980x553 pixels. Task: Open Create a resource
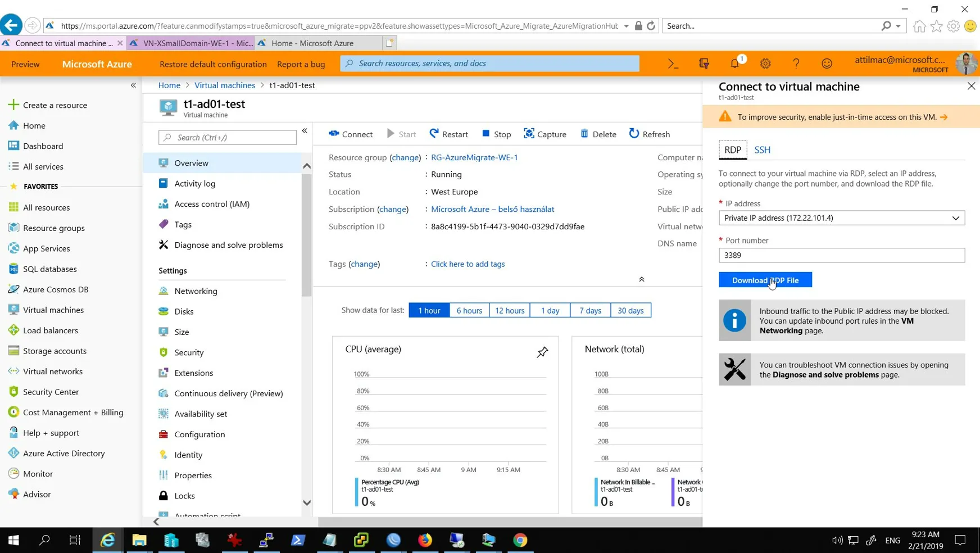pyautogui.click(x=48, y=105)
